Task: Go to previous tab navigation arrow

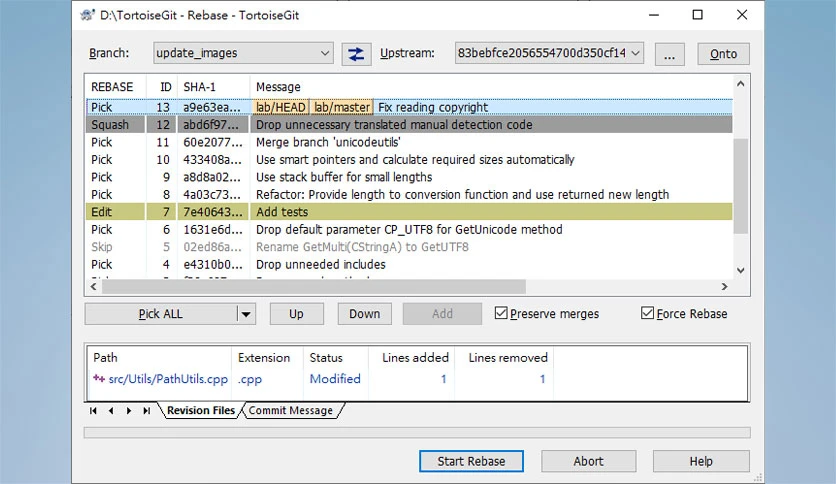Action: click(x=111, y=410)
